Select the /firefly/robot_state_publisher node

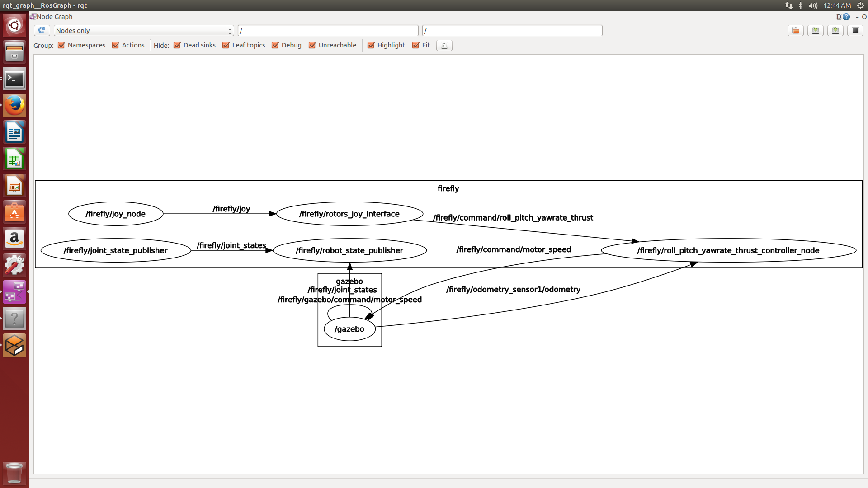(x=349, y=250)
